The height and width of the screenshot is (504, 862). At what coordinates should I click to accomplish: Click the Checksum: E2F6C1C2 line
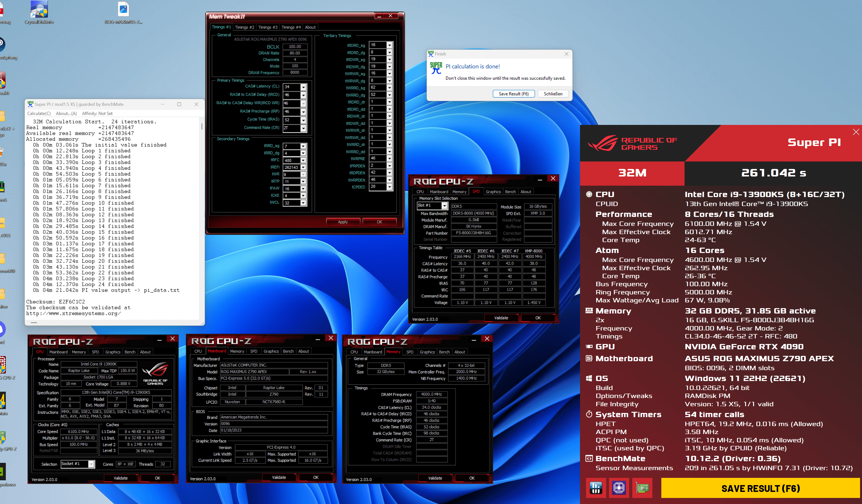pos(56,301)
